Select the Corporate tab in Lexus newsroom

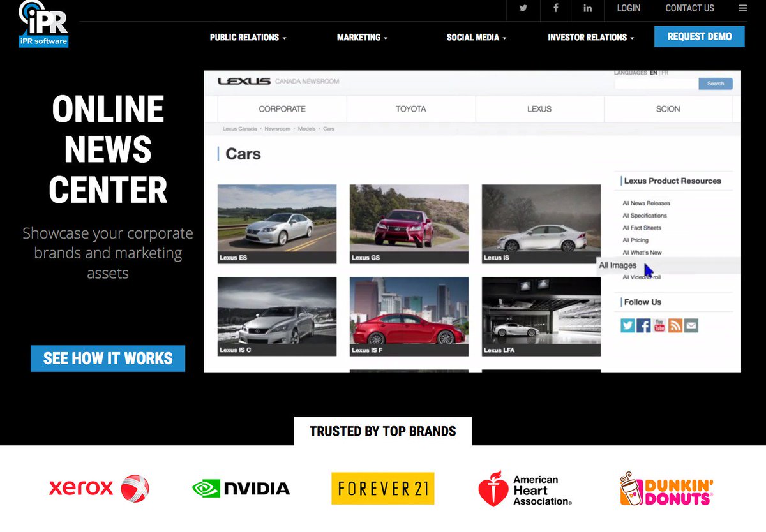click(x=282, y=109)
